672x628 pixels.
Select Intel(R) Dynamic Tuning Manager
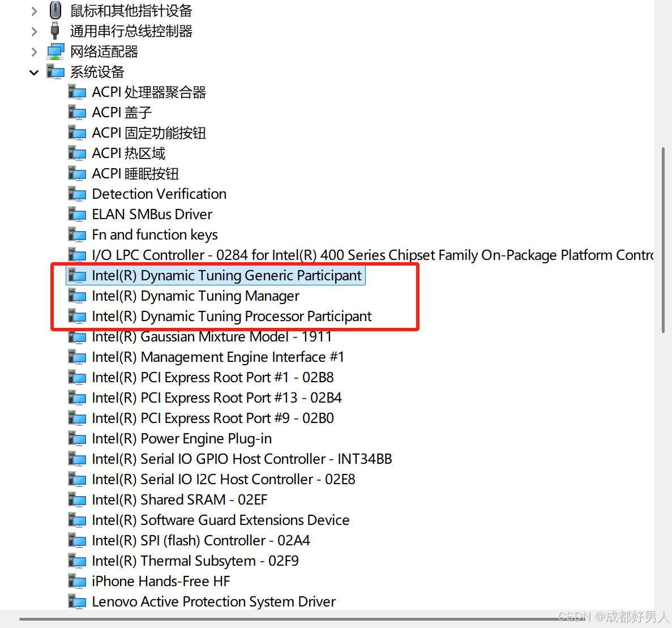(x=196, y=296)
